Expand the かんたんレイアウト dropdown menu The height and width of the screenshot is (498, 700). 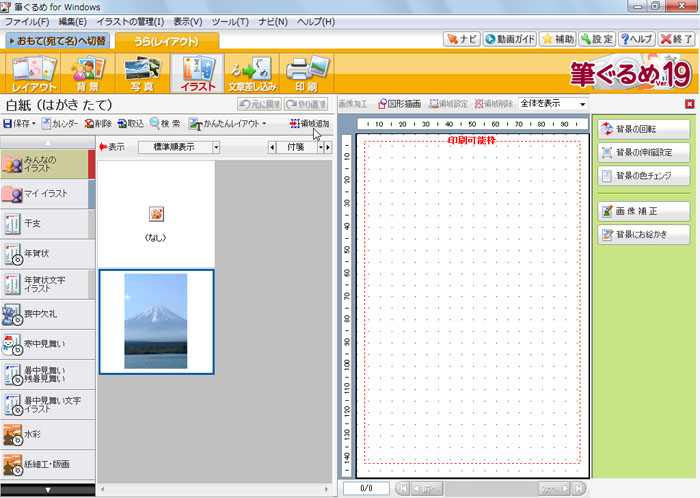[229, 124]
